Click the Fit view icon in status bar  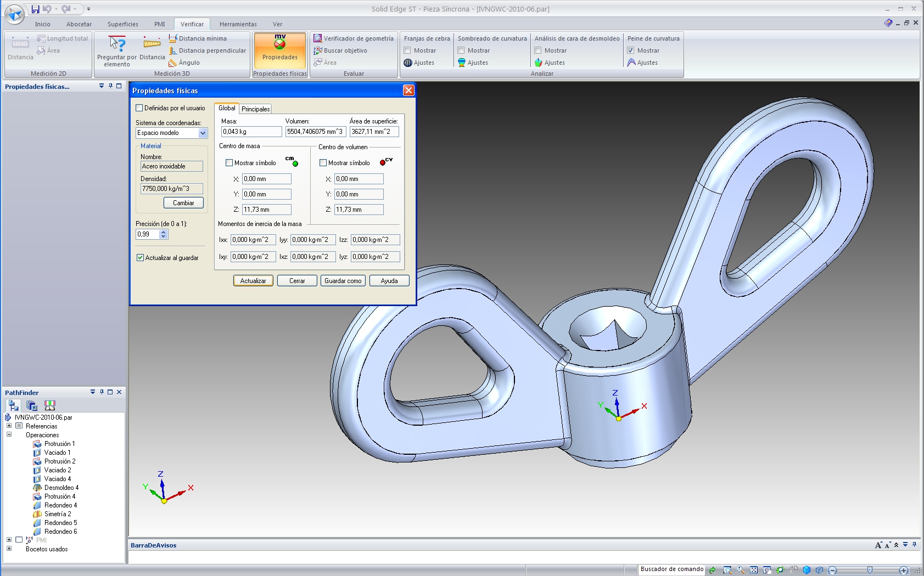[x=753, y=570]
